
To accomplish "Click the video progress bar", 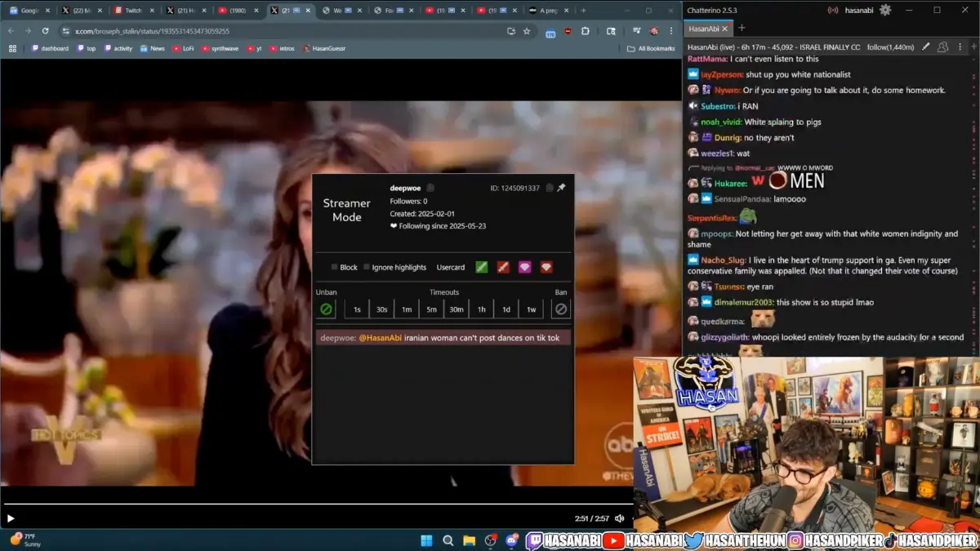I will (327, 504).
